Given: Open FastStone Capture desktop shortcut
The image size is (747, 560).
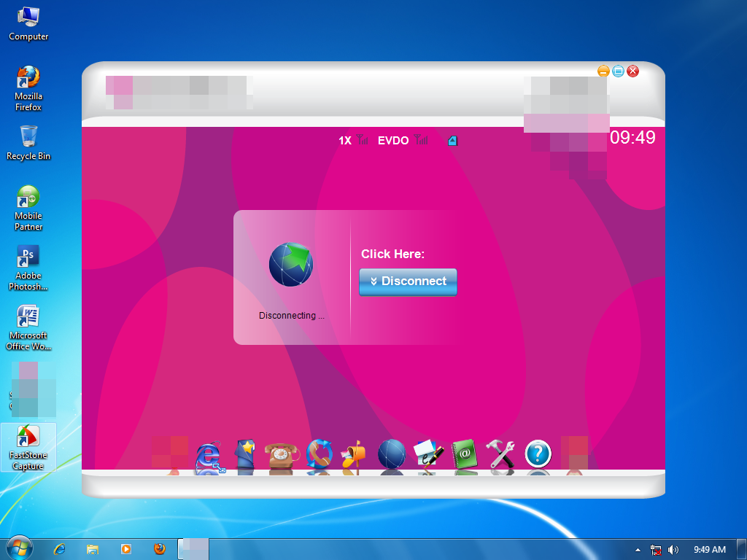Looking at the screenshot, I should point(28,447).
